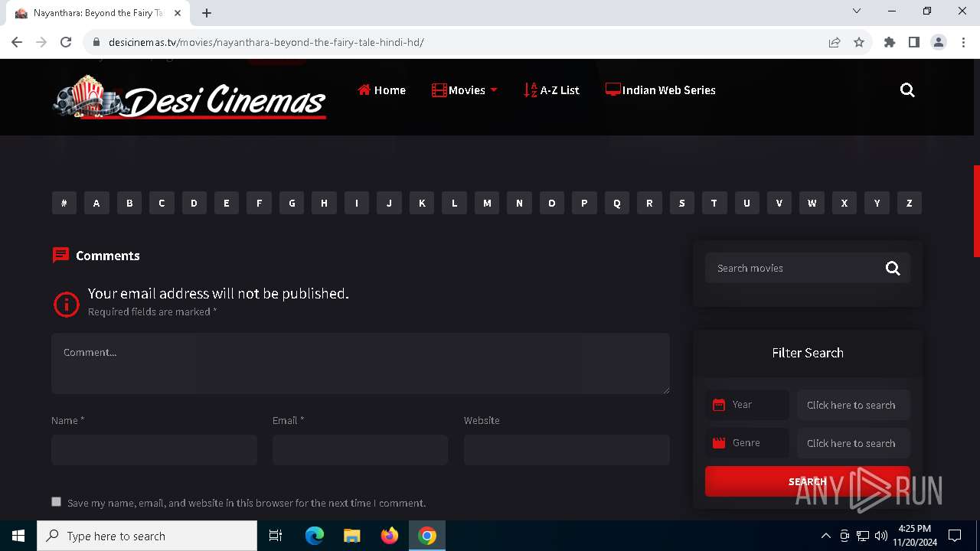980x551 pixels.
Task: Open File Explorer from taskbar
Action: pos(351,536)
